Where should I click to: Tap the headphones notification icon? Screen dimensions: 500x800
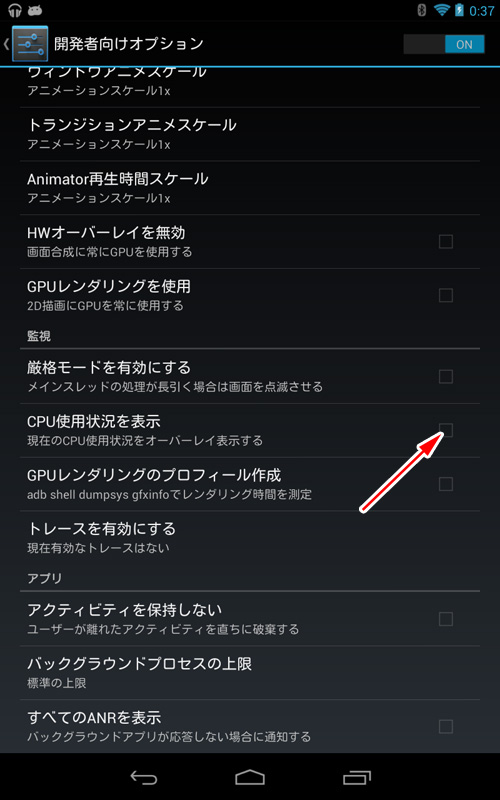click(x=15, y=10)
